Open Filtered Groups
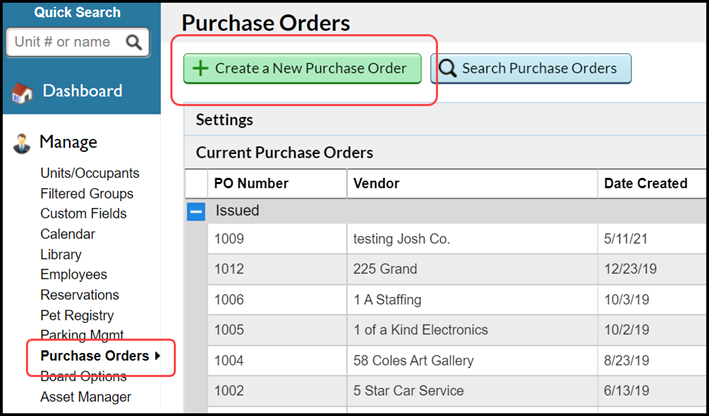709x416 pixels. [x=87, y=194]
